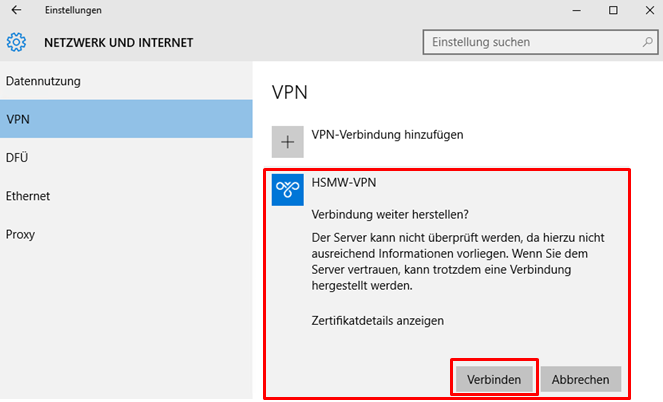
Task: Minimize the Einstellungen window
Action: coord(578,10)
